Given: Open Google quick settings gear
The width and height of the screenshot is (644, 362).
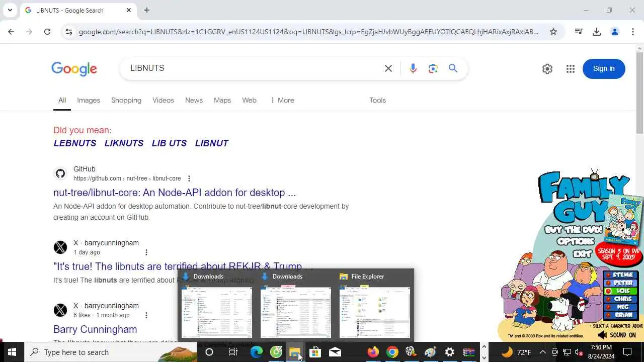Looking at the screenshot, I should (547, 69).
